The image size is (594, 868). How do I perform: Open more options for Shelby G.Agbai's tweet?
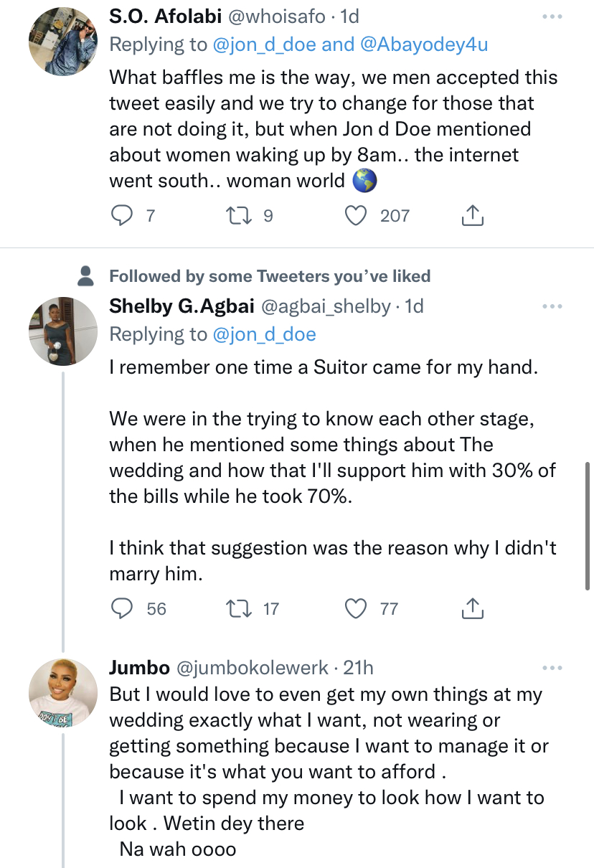552,306
